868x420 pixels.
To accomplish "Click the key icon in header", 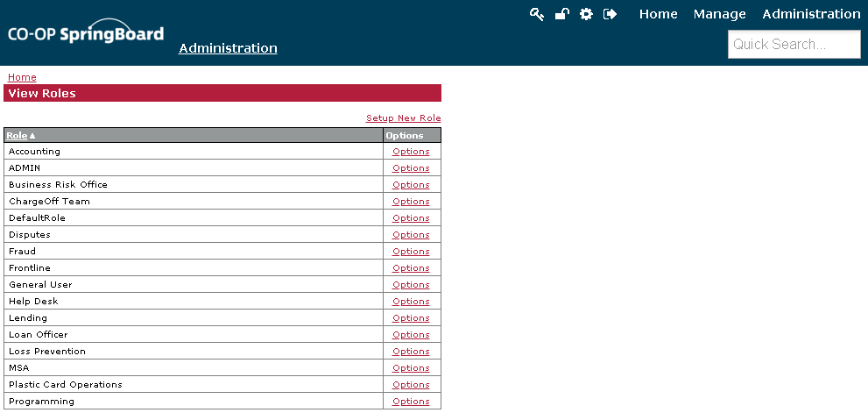I will coord(536,14).
